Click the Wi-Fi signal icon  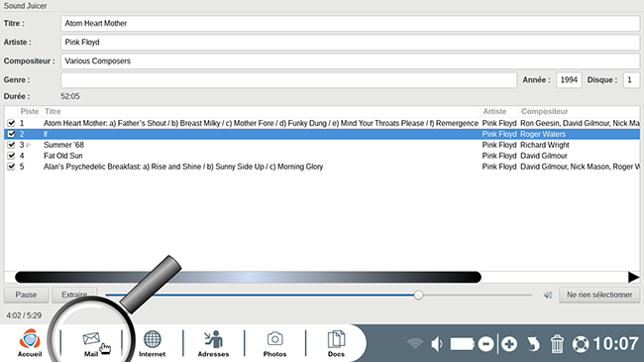415,343
